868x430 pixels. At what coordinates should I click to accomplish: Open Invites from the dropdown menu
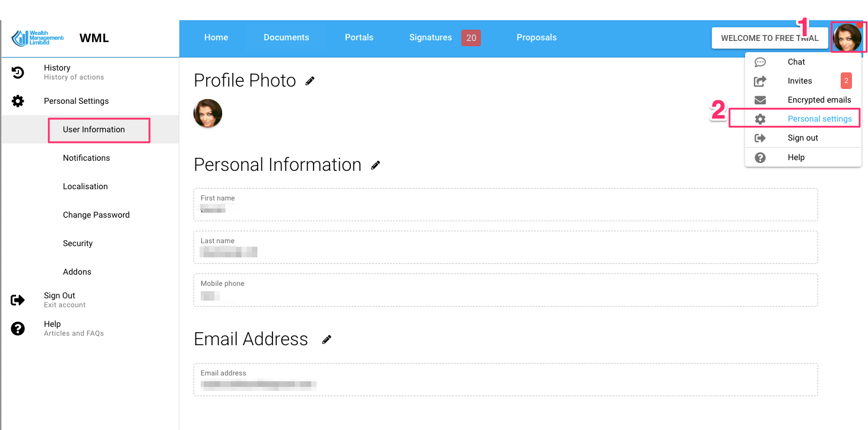pos(800,81)
